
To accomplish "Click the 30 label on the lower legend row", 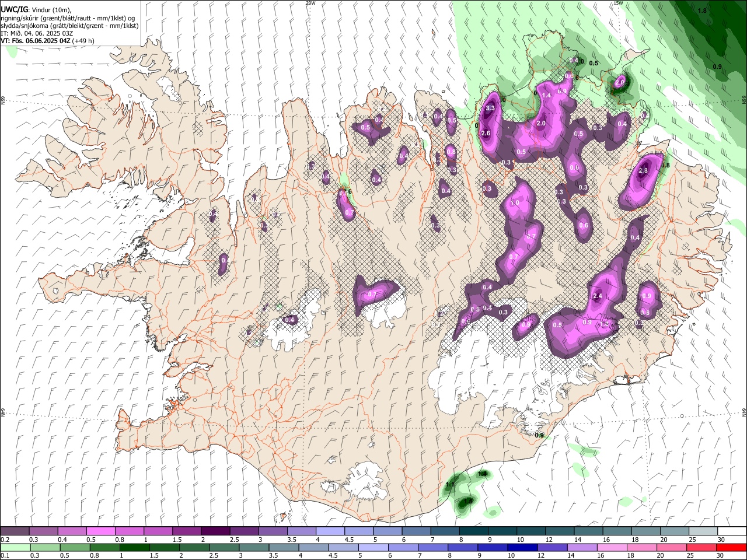I will pos(721,555).
